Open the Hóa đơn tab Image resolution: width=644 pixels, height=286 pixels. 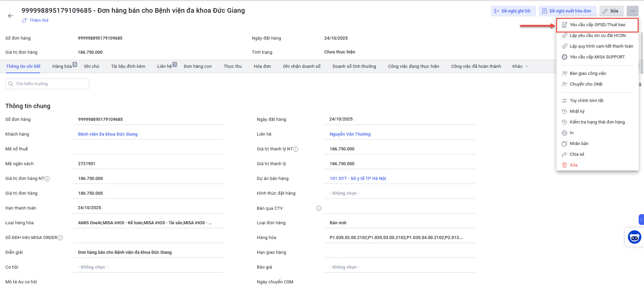(262, 66)
